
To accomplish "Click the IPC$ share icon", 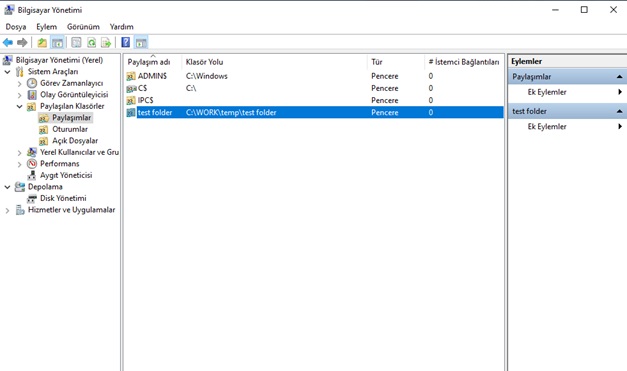I will (x=131, y=100).
